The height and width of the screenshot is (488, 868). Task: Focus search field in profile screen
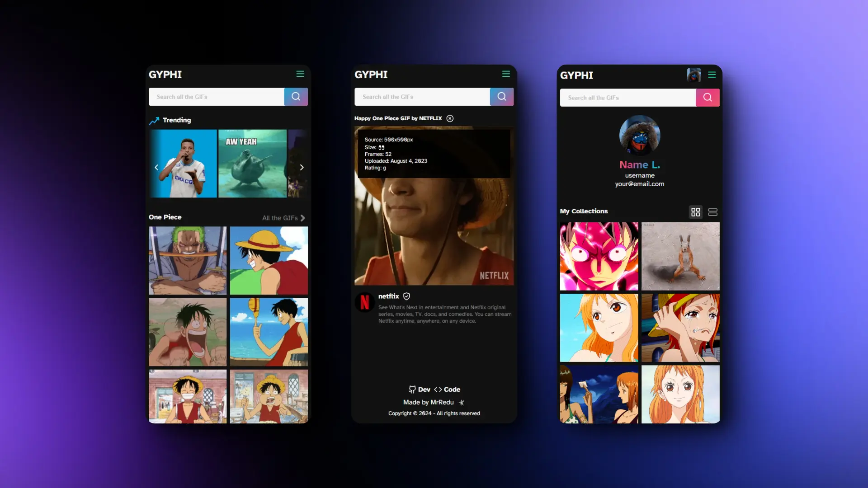click(628, 98)
